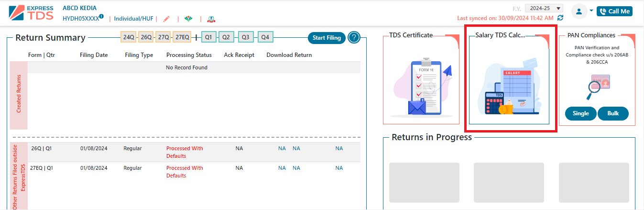Click the ABCD KEDIA deductor name
The image size is (644, 210).
79,8
